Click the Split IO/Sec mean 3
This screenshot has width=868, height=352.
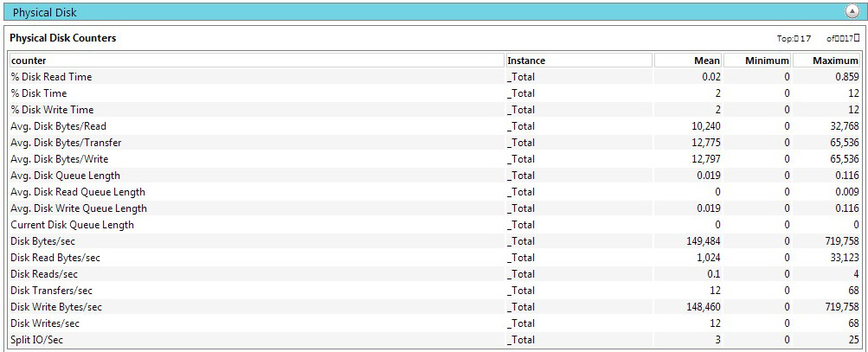click(718, 340)
